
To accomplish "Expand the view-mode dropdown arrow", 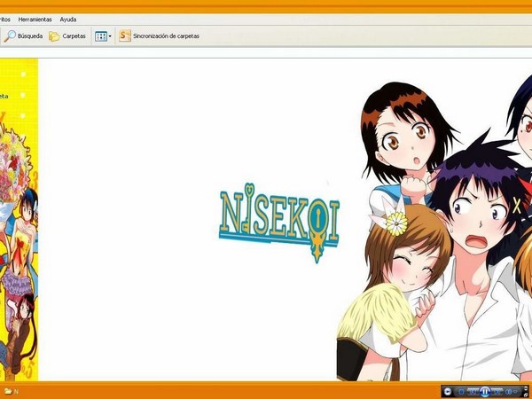I will (x=110, y=36).
